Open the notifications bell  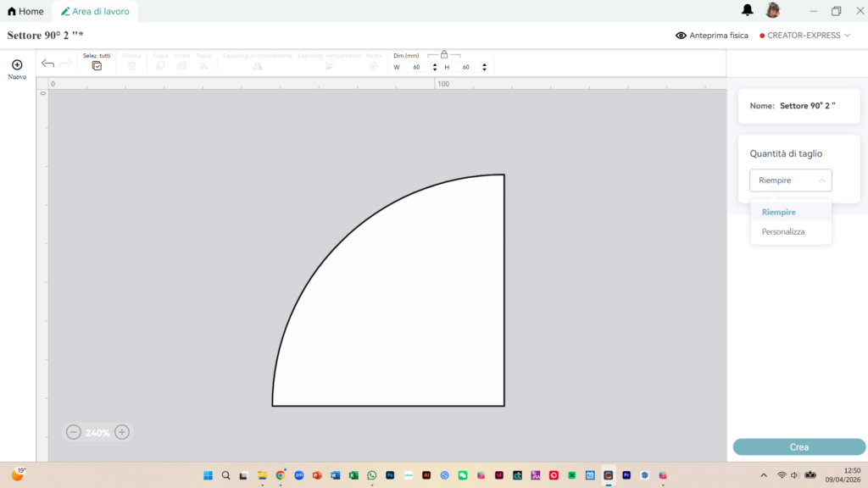point(747,10)
